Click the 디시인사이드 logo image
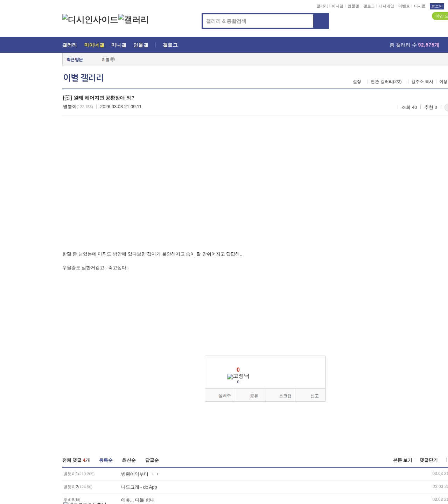 (x=90, y=20)
